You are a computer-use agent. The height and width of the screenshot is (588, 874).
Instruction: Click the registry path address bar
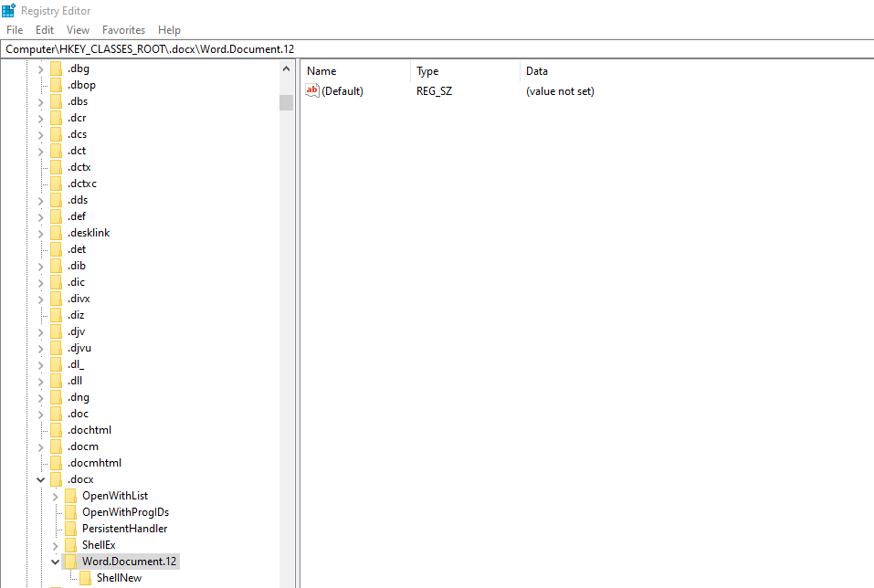(437, 49)
